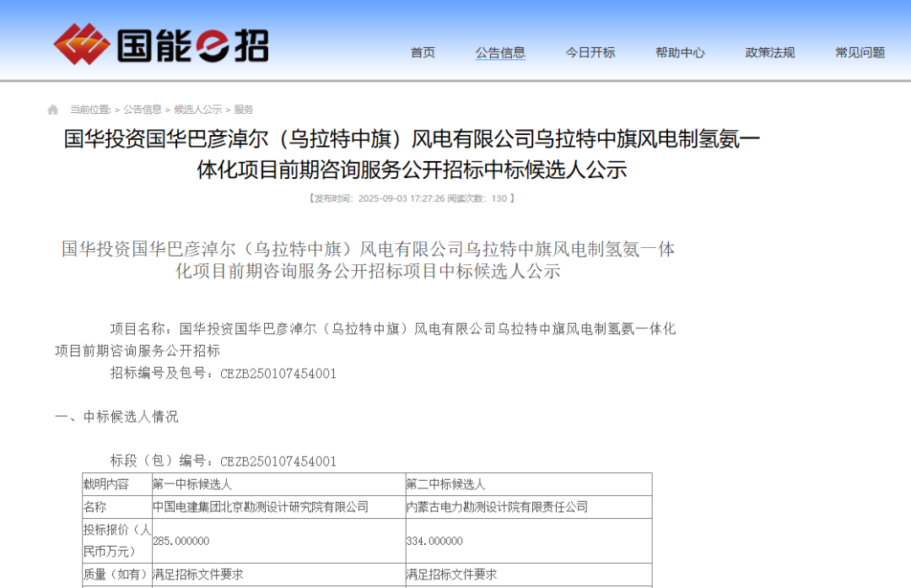Viewport: 911px width, 588px height.
Task: Open the 帮助中心 navigation item
Action: tap(680, 52)
